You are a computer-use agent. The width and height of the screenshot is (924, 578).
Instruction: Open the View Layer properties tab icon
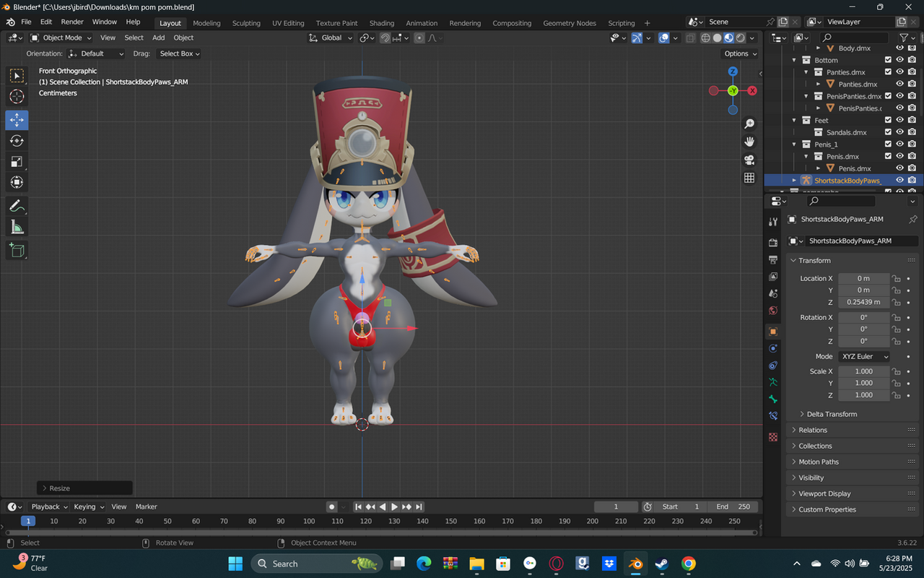(x=773, y=277)
